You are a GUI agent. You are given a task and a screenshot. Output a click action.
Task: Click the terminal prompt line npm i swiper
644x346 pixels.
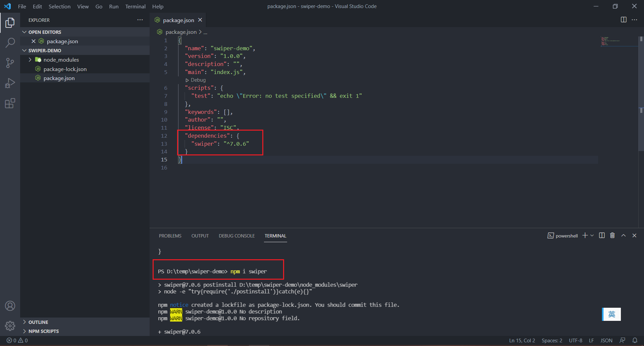pyautogui.click(x=212, y=271)
